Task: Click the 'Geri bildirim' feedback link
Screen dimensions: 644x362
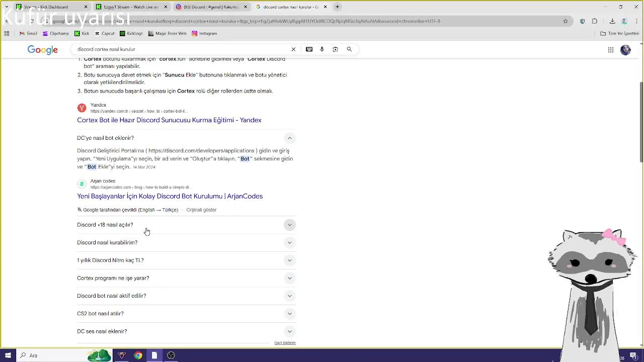Action: click(x=285, y=343)
